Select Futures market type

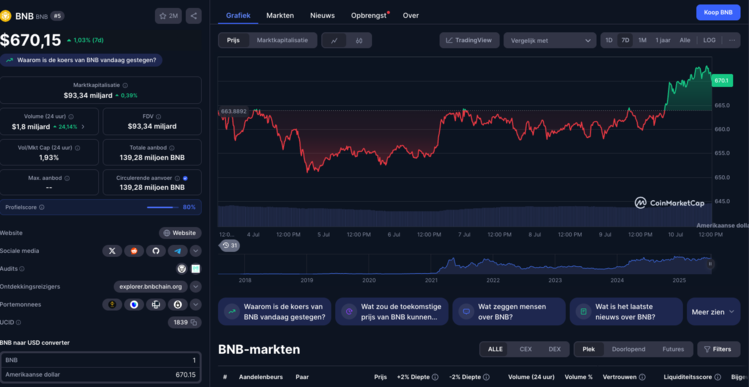(673, 349)
